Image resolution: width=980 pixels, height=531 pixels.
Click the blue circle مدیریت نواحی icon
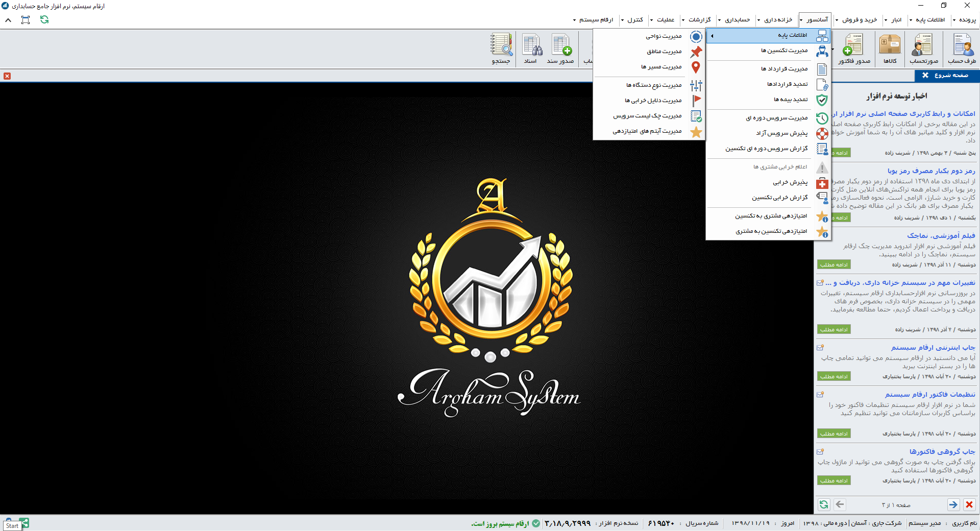point(696,37)
